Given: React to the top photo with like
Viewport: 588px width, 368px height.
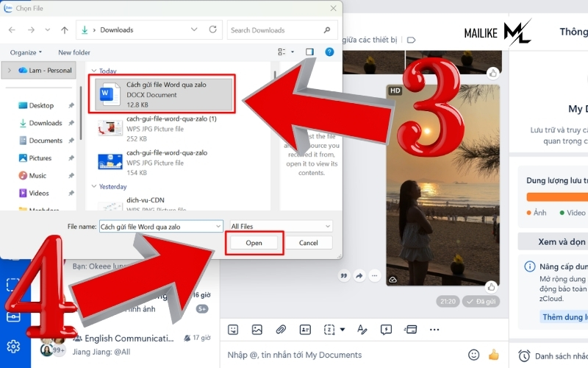Looking at the screenshot, I should coord(492,73).
